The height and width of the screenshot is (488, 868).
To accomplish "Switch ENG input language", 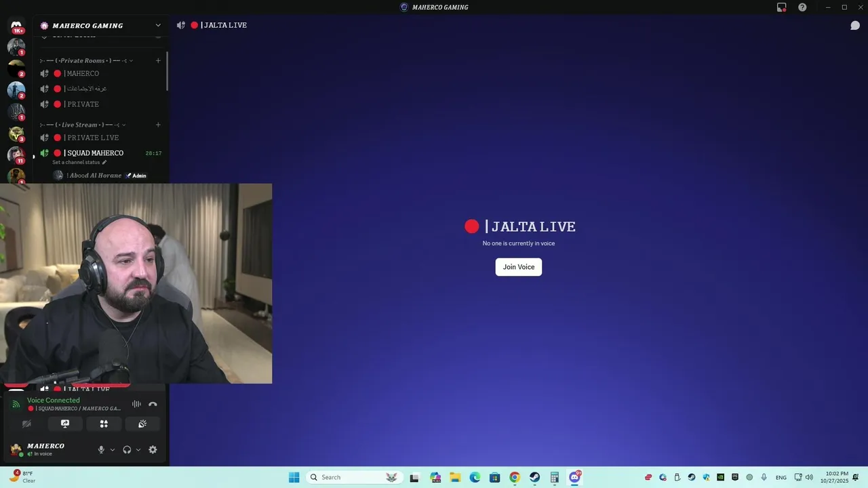I will click(781, 477).
